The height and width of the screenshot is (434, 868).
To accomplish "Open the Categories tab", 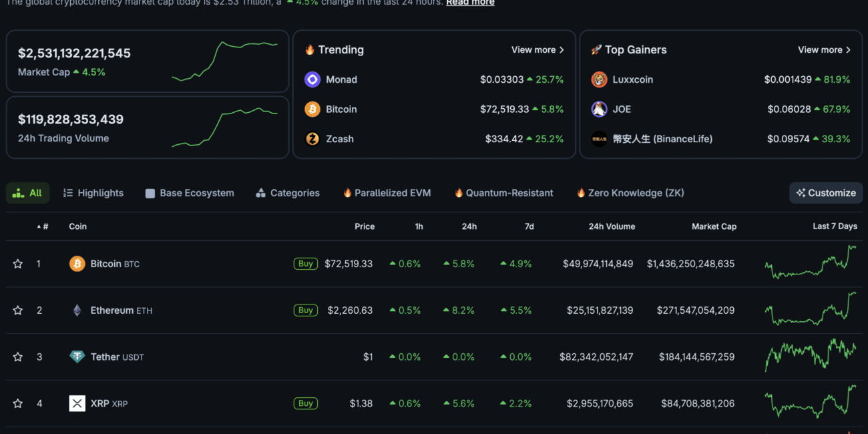I will [288, 193].
